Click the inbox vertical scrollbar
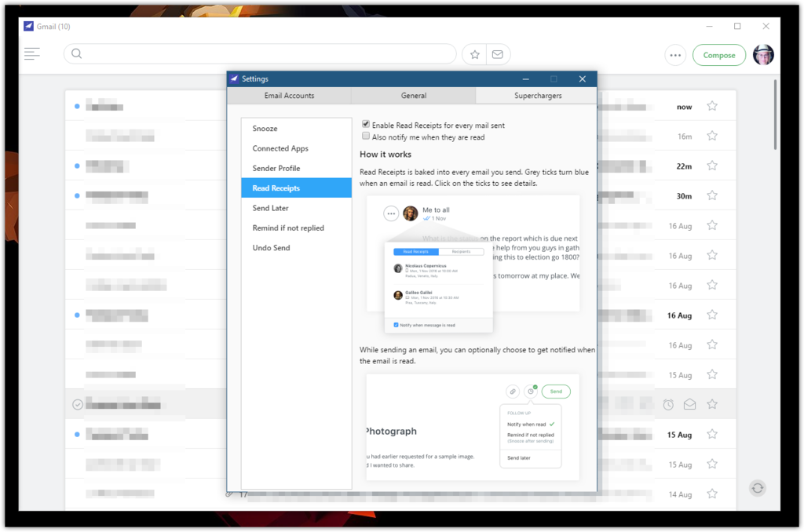Screen dimensions: 804x532 coord(775,115)
